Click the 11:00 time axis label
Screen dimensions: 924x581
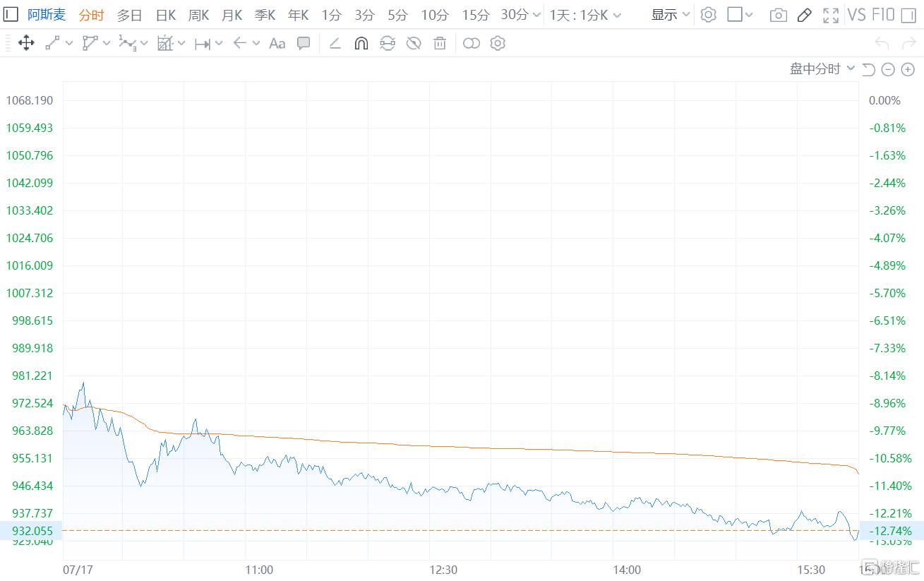pos(259,570)
